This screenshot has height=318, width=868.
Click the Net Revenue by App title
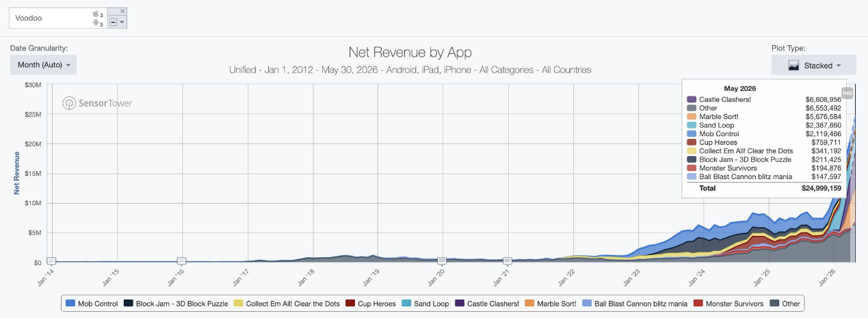pyautogui.click(x=410, y=53)
